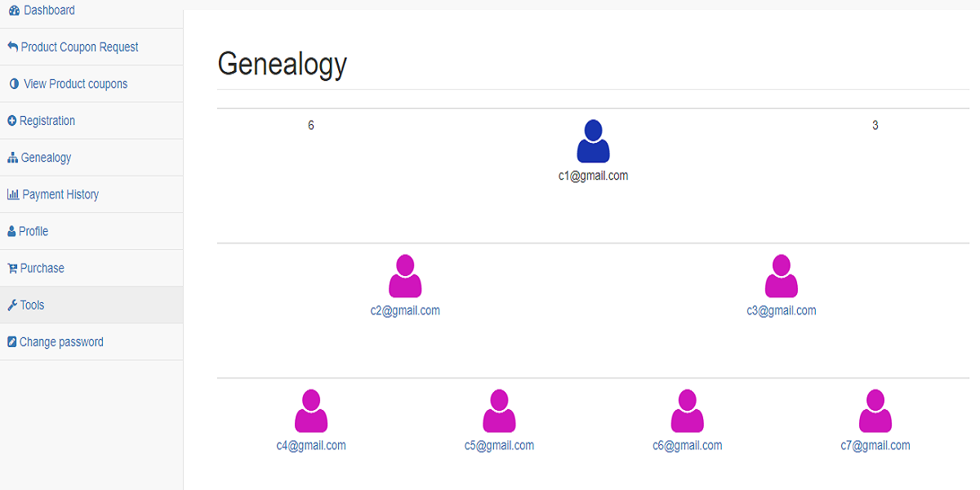
Task: Open the Genealogy sidebar item
Action: pos(91,158)
